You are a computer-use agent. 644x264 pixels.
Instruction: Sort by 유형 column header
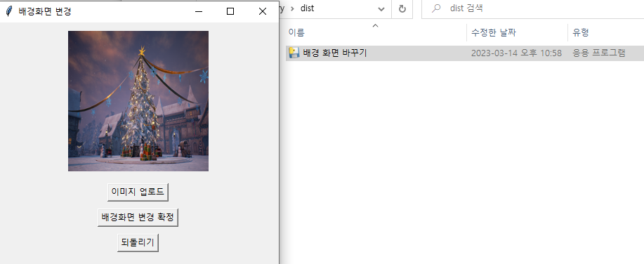(x=581, y=32)
